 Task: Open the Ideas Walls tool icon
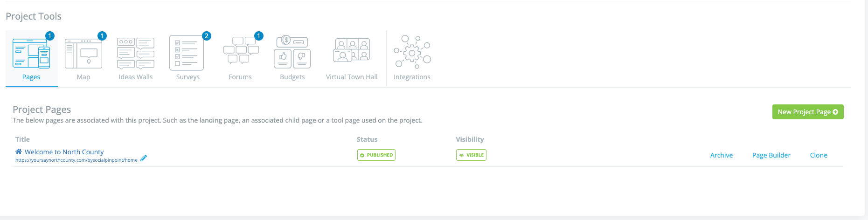136,54
